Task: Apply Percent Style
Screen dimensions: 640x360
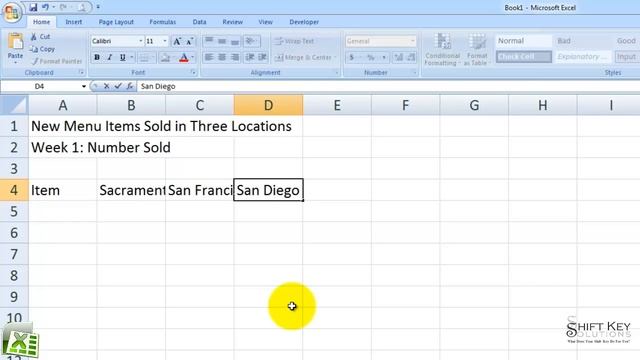Action: click(x=371, y=58)
